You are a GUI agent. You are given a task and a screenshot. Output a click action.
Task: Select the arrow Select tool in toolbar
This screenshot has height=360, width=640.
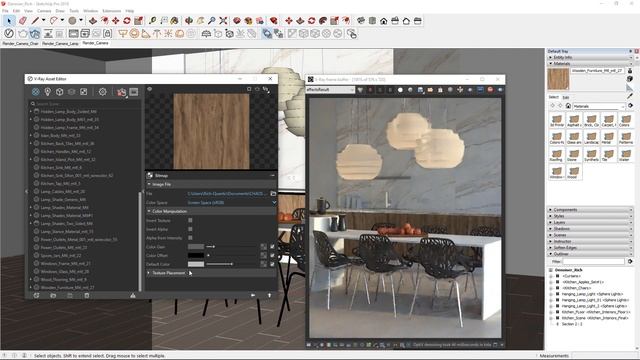coord(9,21)
